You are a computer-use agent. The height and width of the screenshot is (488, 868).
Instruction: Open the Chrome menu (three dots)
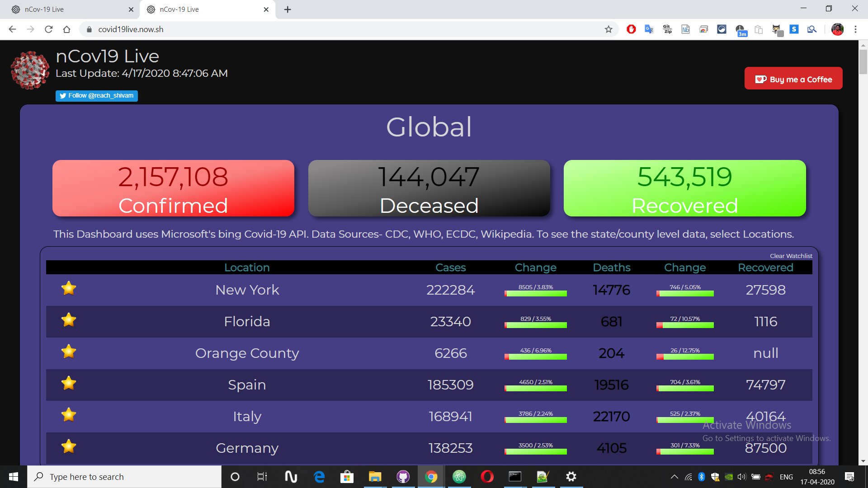pyautogui.click(x=855, y=29)
